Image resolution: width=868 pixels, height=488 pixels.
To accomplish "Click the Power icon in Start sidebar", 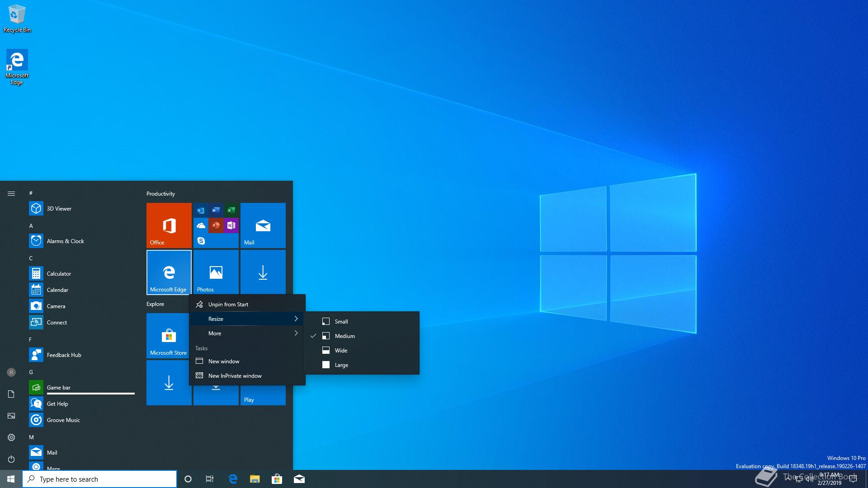I will click(x=11, y=459).
